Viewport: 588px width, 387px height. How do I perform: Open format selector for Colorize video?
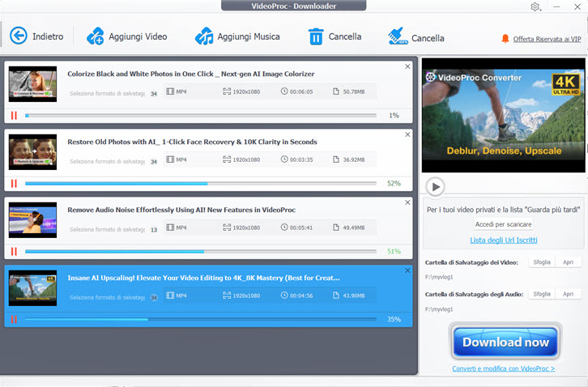(107, 93)
